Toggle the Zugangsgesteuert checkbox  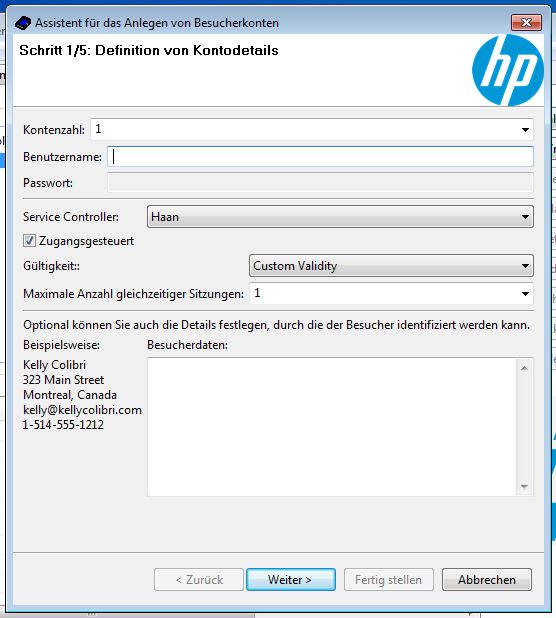[x=29, y=240]
